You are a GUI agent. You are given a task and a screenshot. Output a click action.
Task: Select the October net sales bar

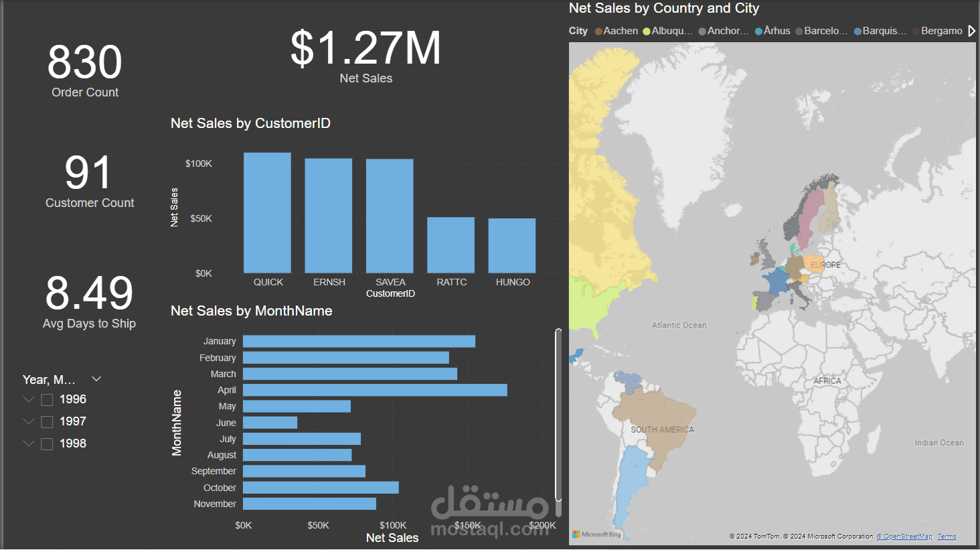[x=321, y=488]
